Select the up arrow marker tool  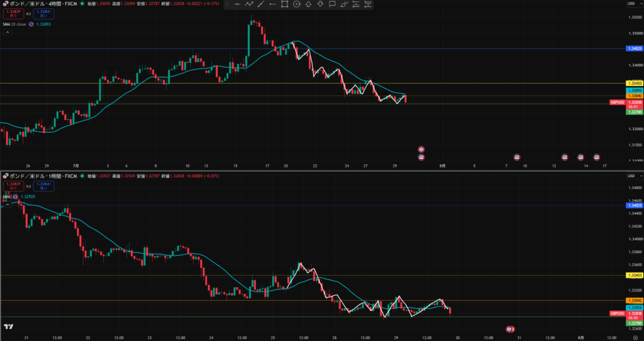coord(308,4)
